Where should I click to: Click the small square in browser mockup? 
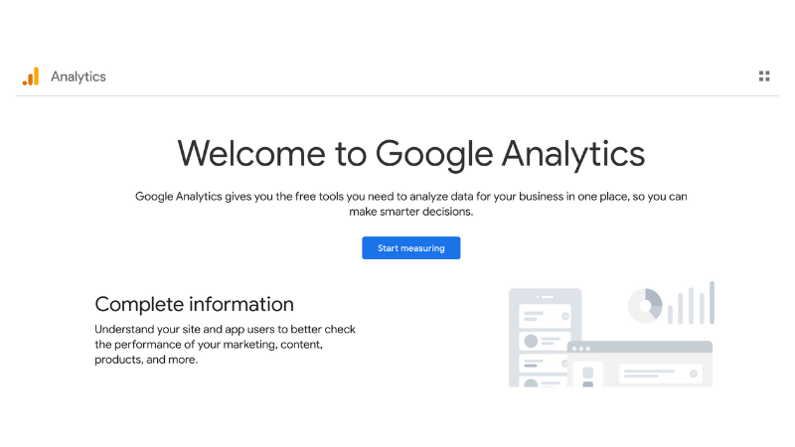pos(588,373)
